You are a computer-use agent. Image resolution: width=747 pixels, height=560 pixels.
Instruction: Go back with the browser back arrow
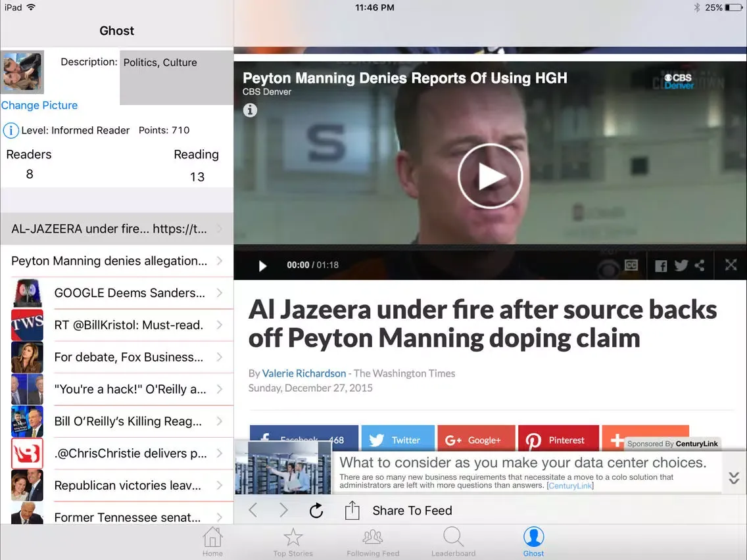click(253, 510)
